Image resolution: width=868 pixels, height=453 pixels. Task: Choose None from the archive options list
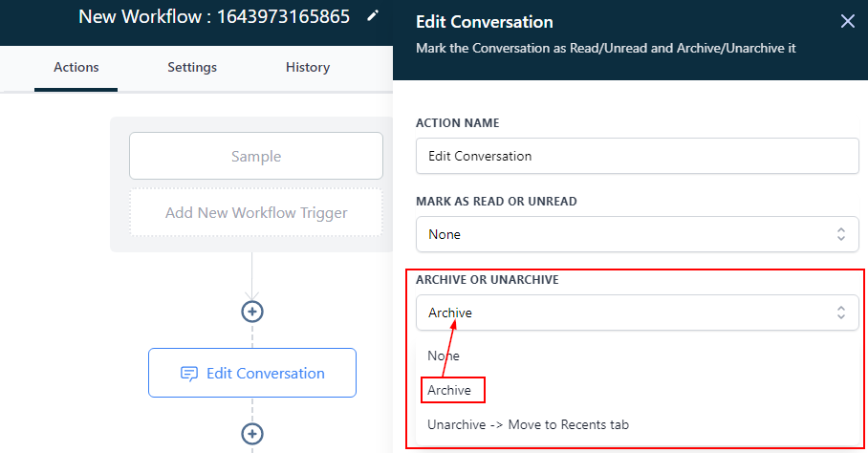[444, 356]
